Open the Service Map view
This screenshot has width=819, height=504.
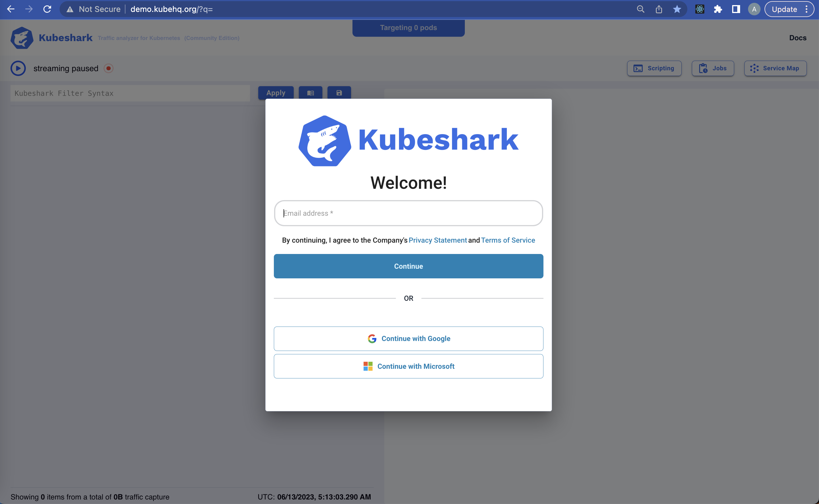pos(775,68)
